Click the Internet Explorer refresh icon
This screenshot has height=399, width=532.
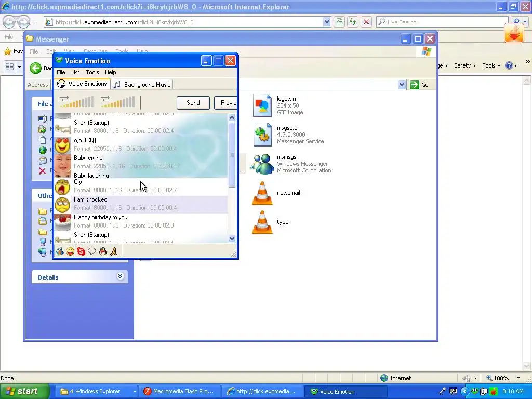tap(353, 22)
